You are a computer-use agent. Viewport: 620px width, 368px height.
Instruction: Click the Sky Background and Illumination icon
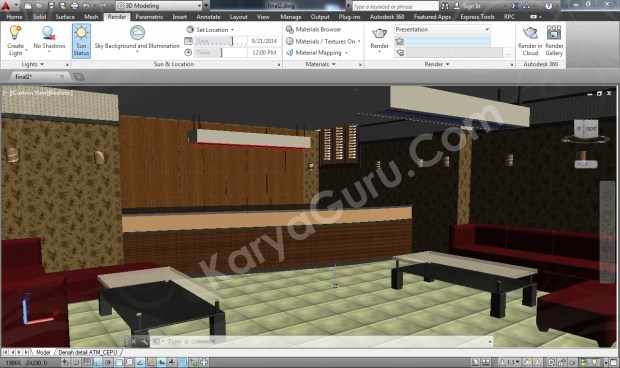137,32
